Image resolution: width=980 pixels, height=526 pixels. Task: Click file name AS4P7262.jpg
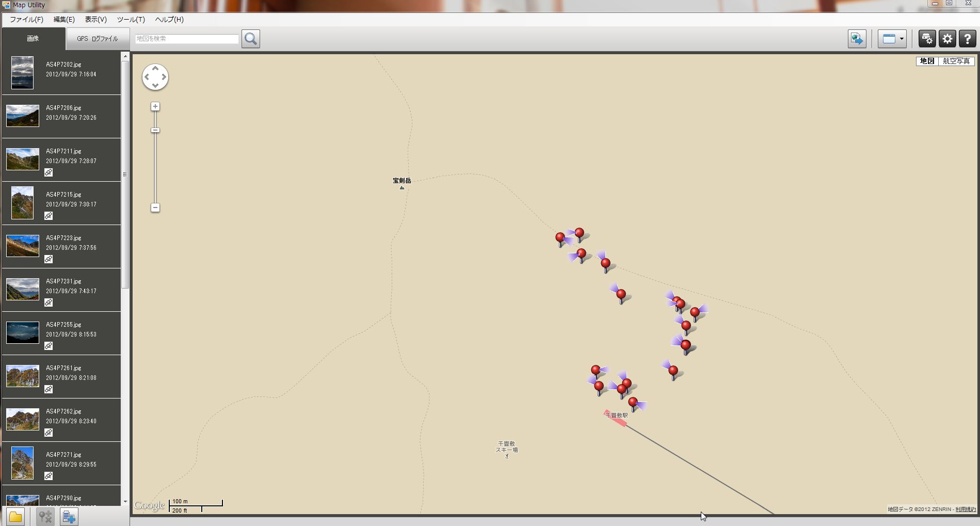point(63,411)
